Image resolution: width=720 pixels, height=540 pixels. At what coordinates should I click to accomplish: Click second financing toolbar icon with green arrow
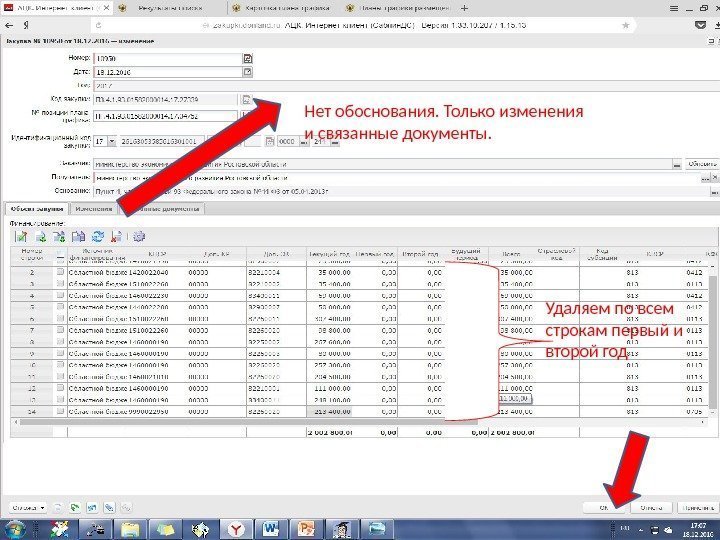point(41,236)
